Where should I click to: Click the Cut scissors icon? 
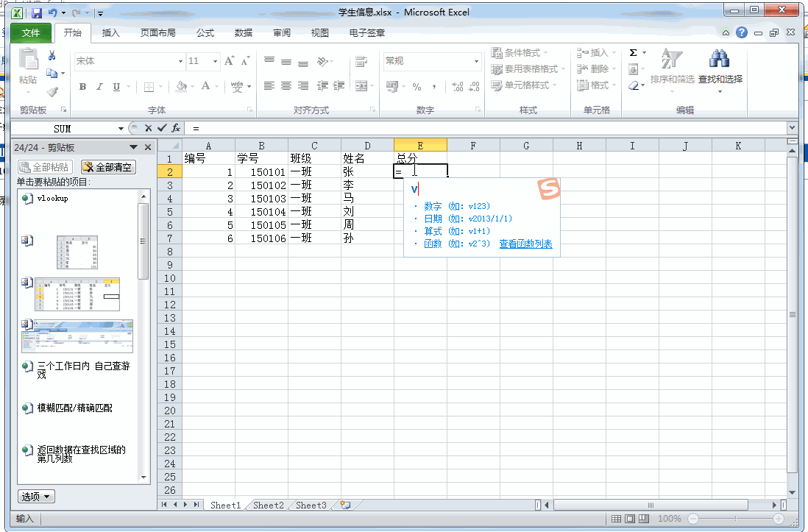(52, 55)
